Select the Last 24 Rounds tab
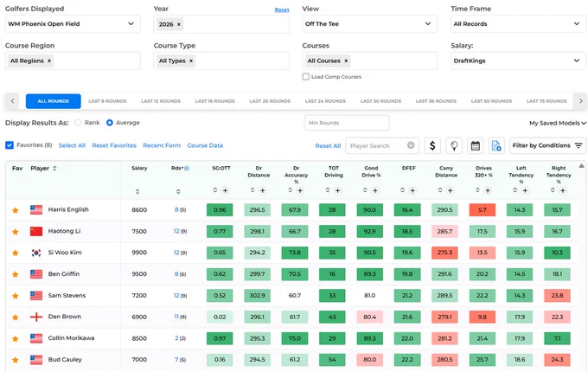 [x=325, y=101]
